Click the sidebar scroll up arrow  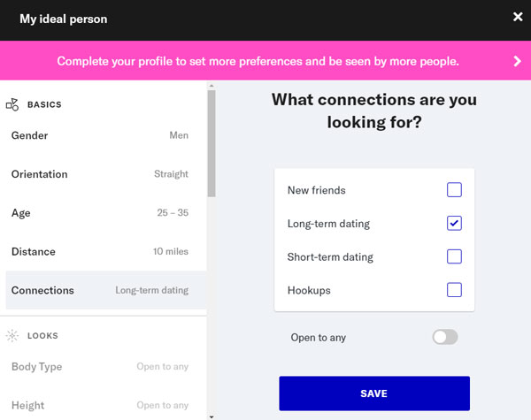212,87
